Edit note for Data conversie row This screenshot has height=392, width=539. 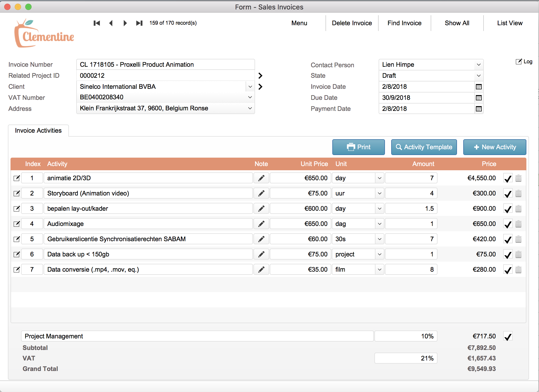pos(261,270)
